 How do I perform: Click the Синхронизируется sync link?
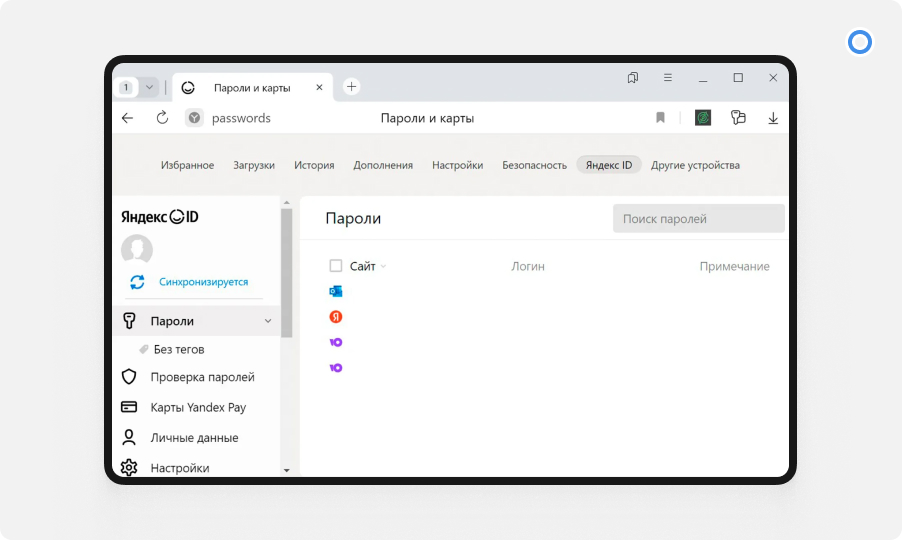coord(203,282)
